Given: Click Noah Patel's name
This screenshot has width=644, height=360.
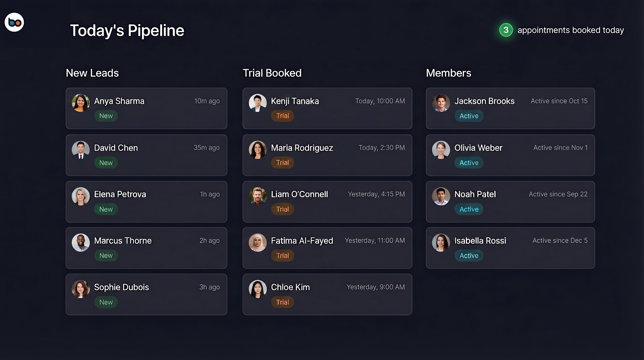Looking at the screenshot, I should coord(475,194).
